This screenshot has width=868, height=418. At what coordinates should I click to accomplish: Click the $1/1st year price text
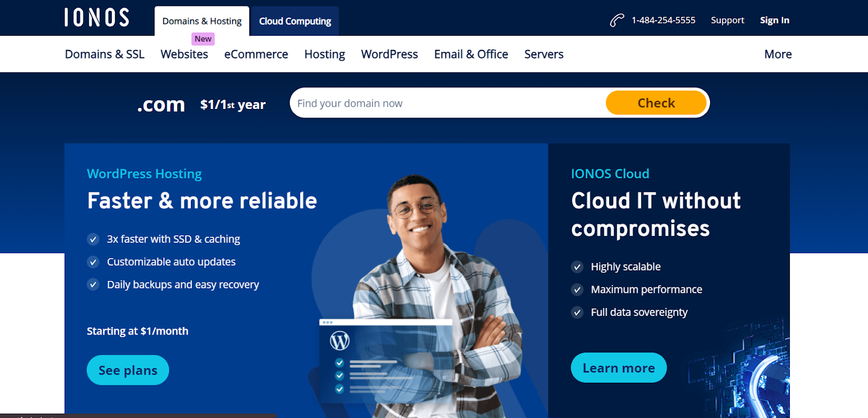coord(233,104)
